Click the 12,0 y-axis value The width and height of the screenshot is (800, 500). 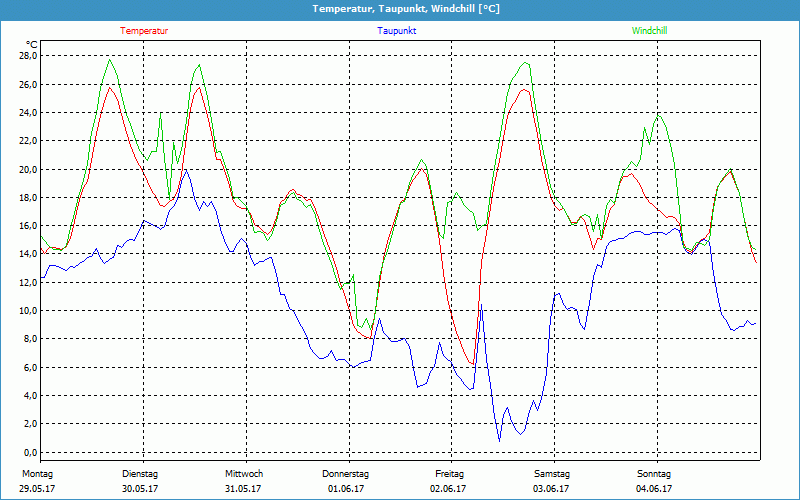pos(28,282)
